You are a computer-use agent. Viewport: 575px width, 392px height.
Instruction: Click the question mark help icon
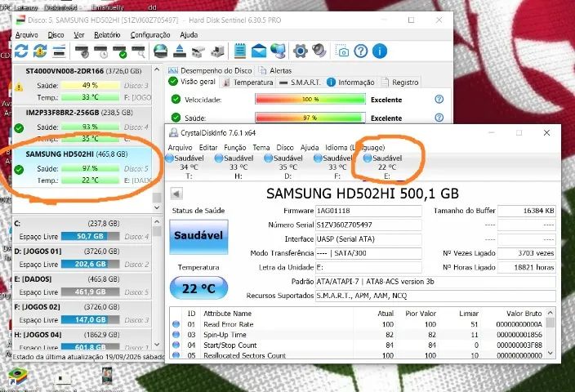tap(361, 51)
